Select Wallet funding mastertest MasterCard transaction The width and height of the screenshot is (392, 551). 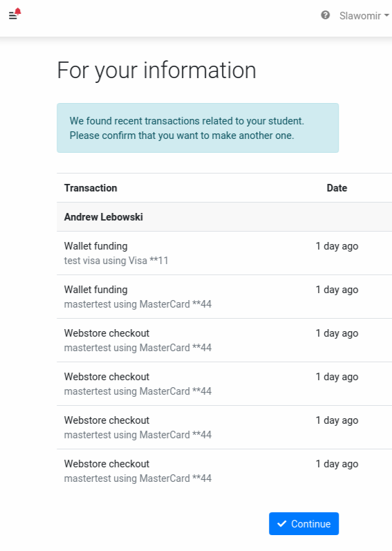[x=224, y=297]
